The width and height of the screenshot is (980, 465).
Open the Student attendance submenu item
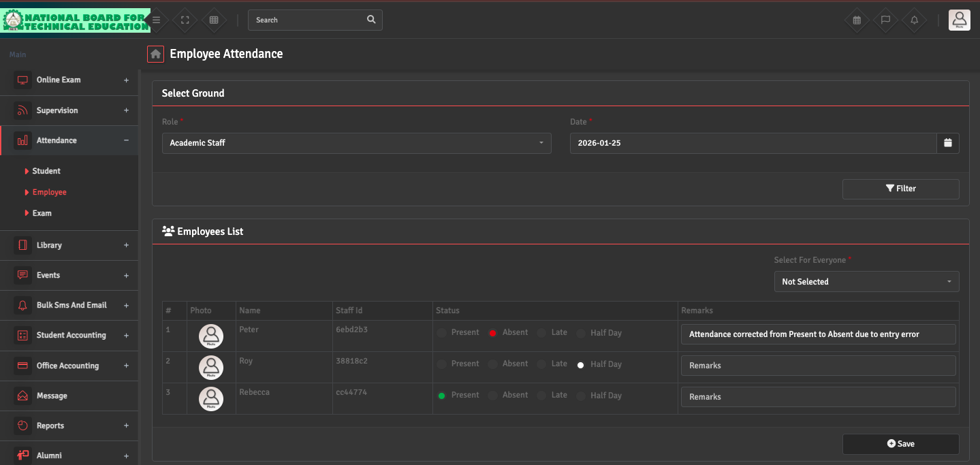[46, 171]
